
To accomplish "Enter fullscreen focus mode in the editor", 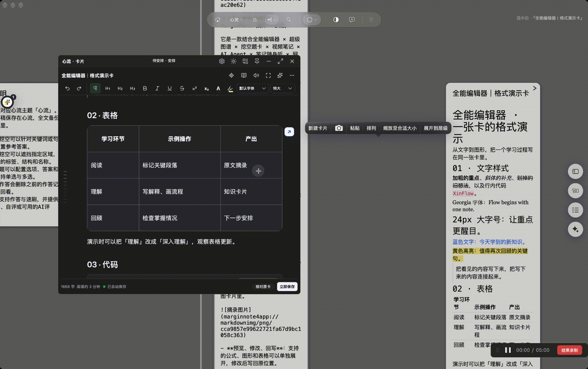I will point(268,75).
